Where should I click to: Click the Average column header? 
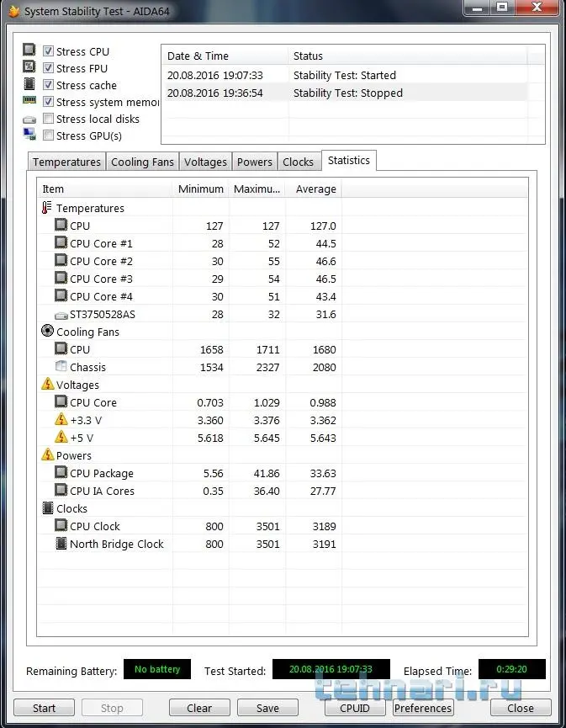[314, 189]
